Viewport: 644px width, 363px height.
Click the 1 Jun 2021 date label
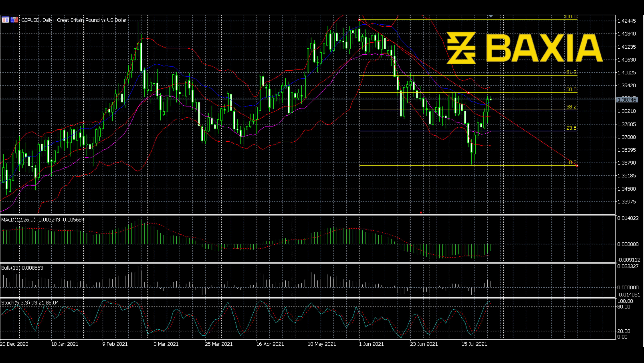(x=371, y=344)
